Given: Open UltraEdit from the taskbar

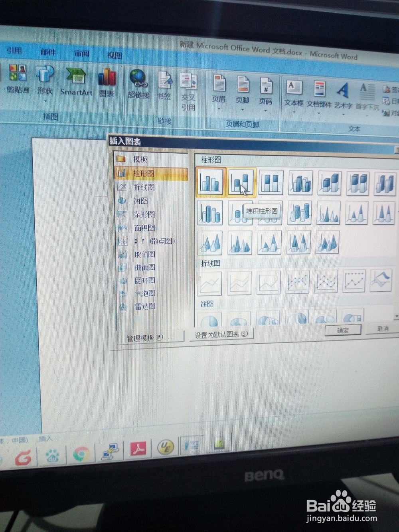Looking at the screenshot, I should pos(166,447).
